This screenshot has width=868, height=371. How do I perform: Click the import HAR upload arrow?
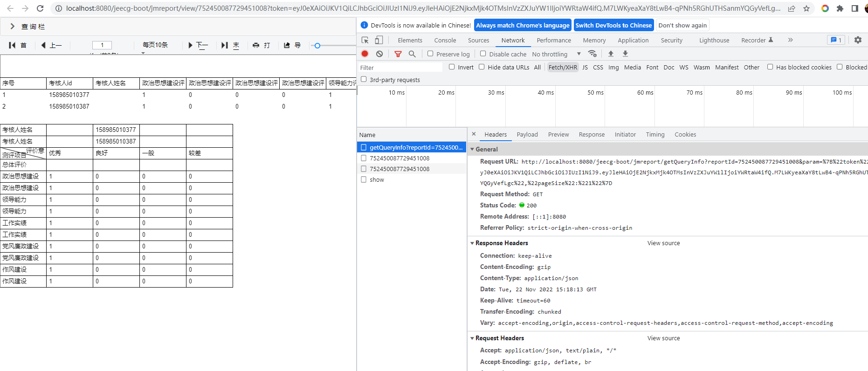pos(611,54)
